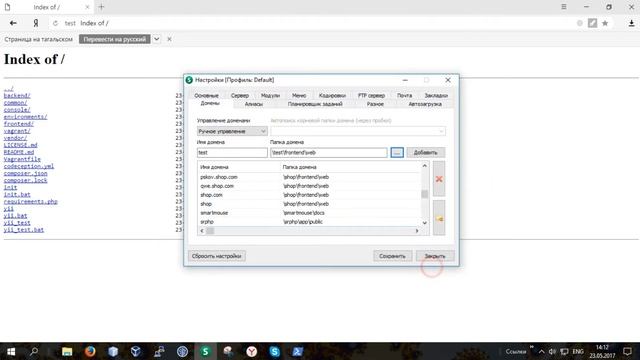The image size is (640, 360).
Task: Launch Firefox from the taskbar
Action: (90, 351)
